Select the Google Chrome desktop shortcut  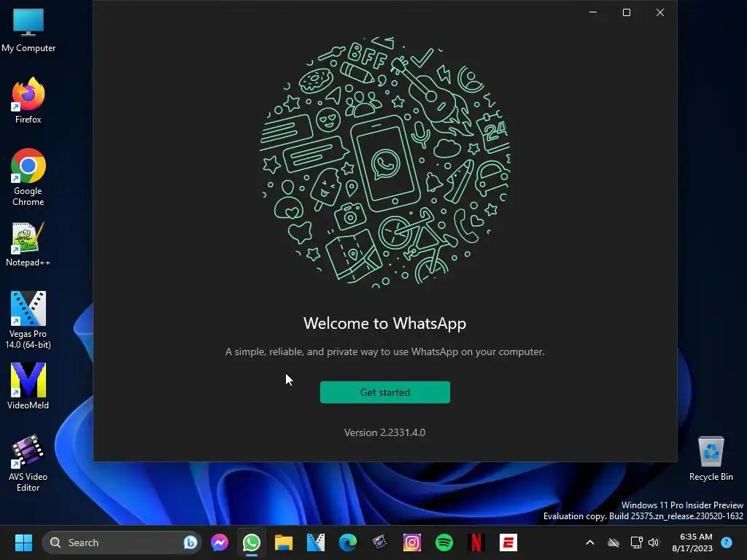tap(28, 177)
